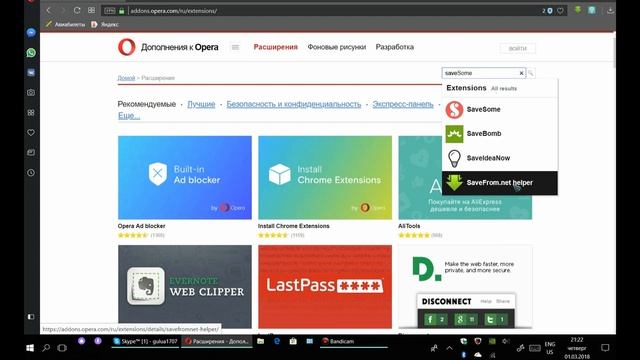640x360 pixels.
Task: Open Microsoft Edge from taskbar
Action: [277, 341]
